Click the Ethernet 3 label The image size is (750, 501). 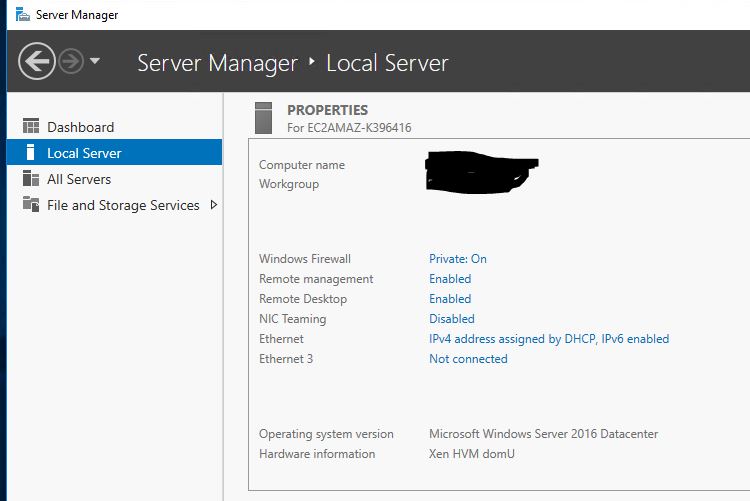click(286, 359)
